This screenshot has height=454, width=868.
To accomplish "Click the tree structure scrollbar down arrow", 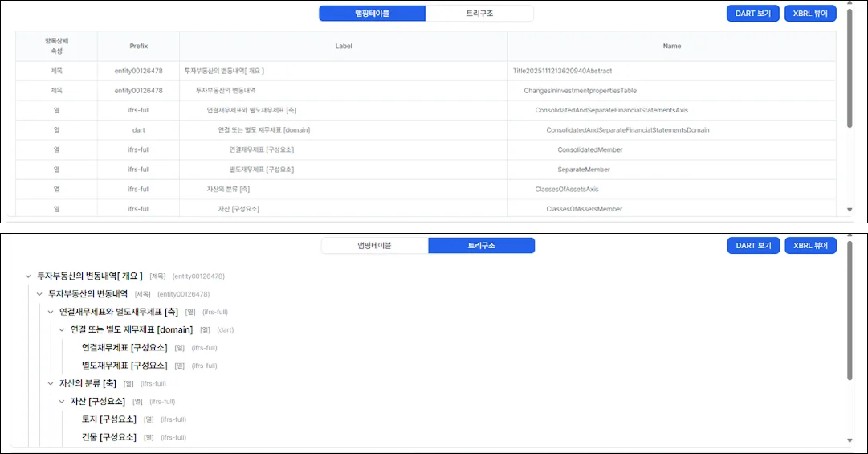I will 850,440.
